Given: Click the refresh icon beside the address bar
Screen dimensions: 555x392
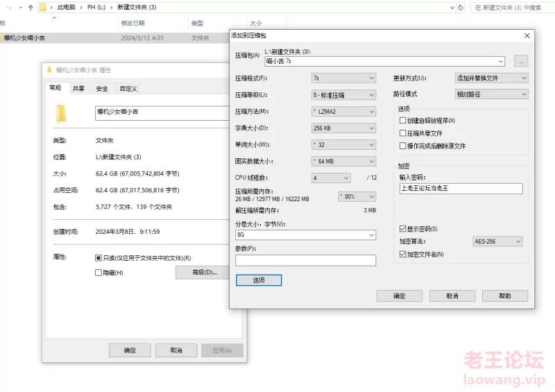Looking at the screenshot, I should pyautogui.click(x=461, y=8).
